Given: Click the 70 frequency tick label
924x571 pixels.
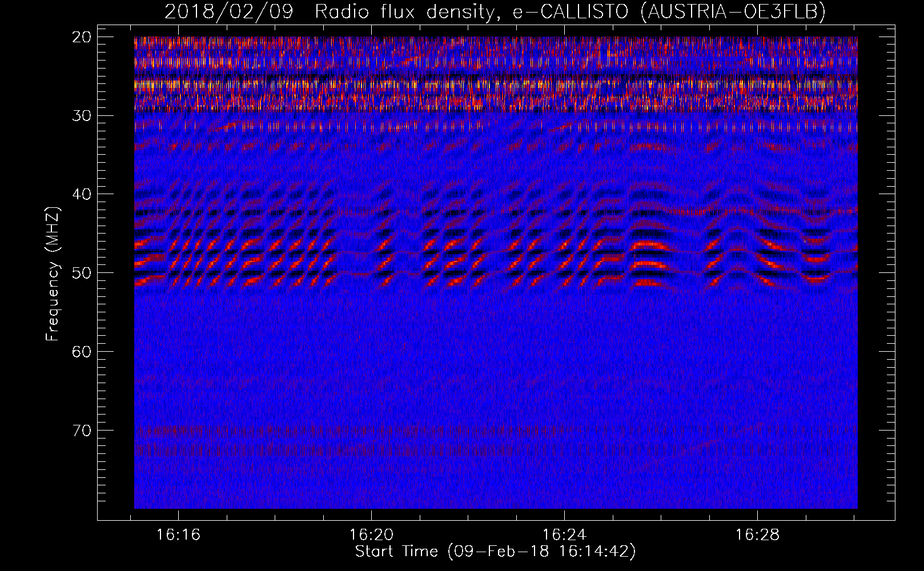Looking at the screenshot, I should [82, 430].
